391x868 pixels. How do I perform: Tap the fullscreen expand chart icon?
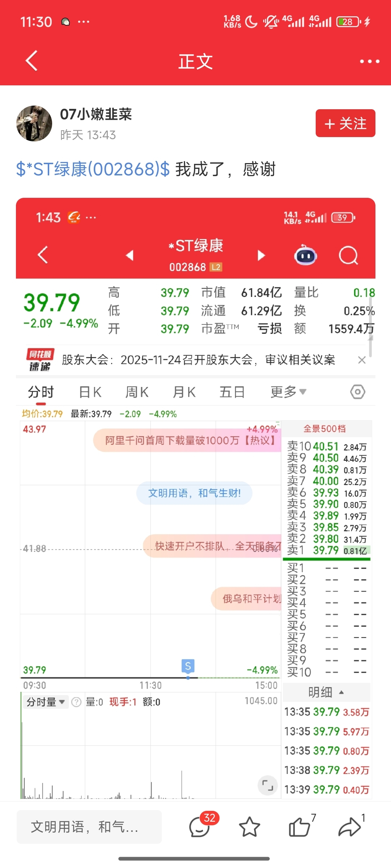pos(268,786)
